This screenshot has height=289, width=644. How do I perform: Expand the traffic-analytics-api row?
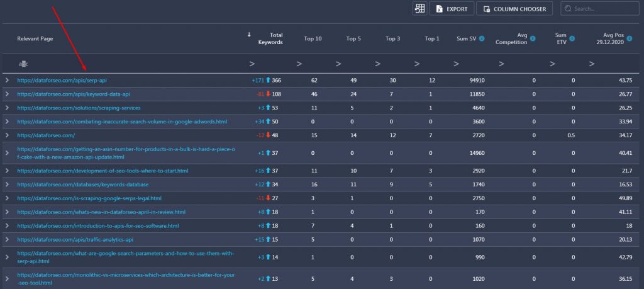pos(7,239)
